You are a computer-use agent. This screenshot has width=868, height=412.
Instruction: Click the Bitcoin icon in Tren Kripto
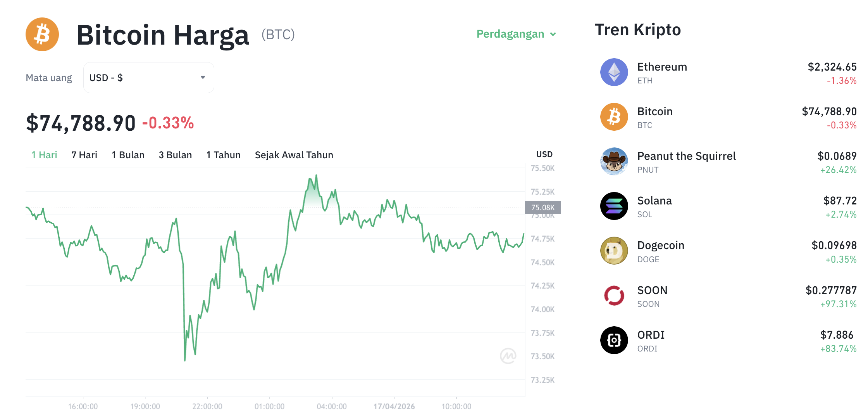(x=613, y=116)
